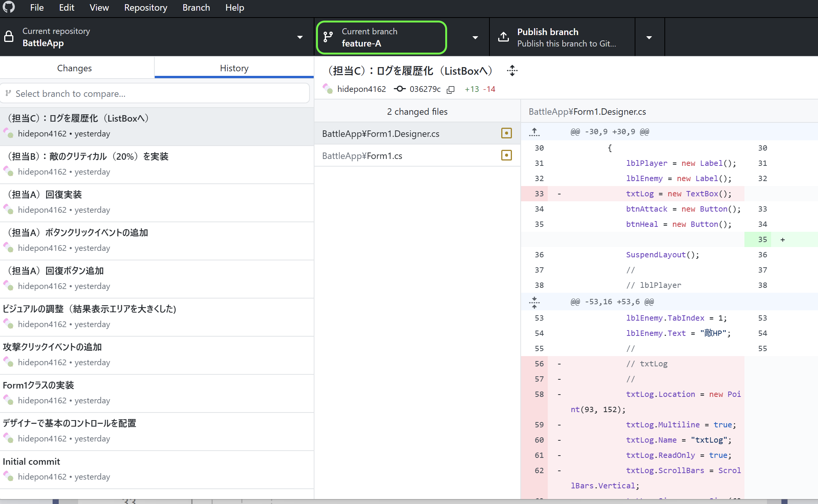Click diff line SuspendLayout();
The width and height of the screenshot is (818, 504).
662,255
